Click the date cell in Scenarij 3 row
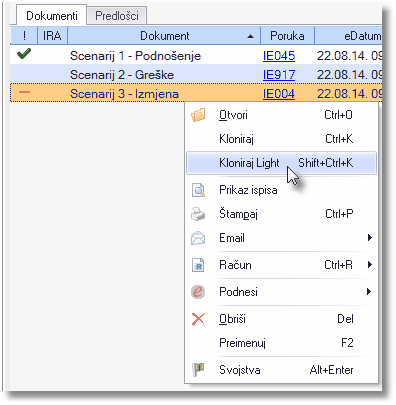The width and height of the screenshot is (396, 405). (x=349, y=94)
